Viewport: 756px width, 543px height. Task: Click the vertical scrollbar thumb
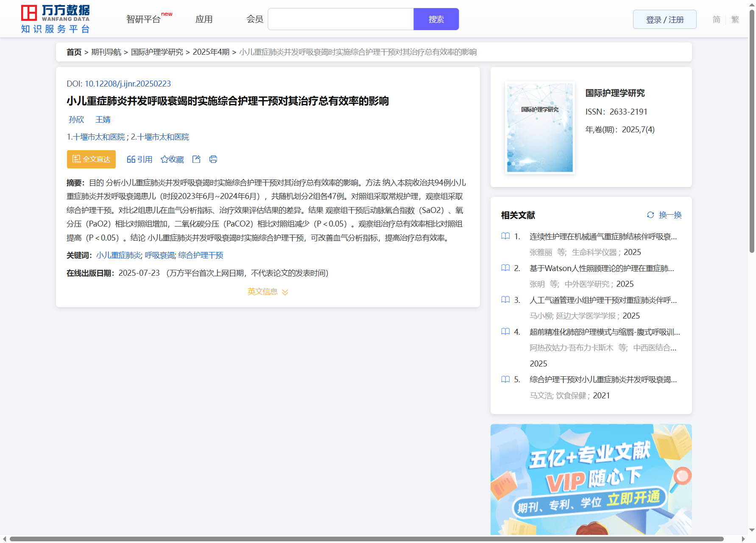coord(752,132)
